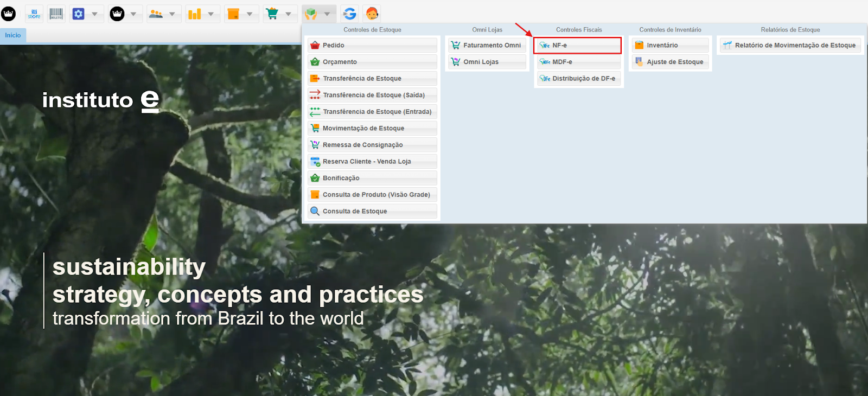Click the yellow bar chart icon
Screen dimensions: 868x396
coord(195,14)
